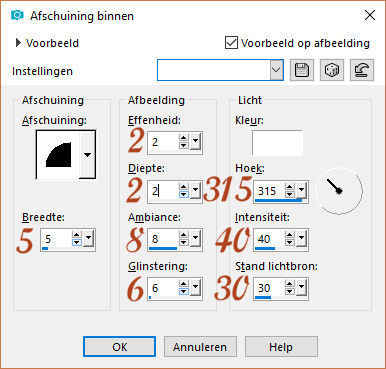Increase Diepte with the up arrow
386x369 pixels.
tap(184, 187)
